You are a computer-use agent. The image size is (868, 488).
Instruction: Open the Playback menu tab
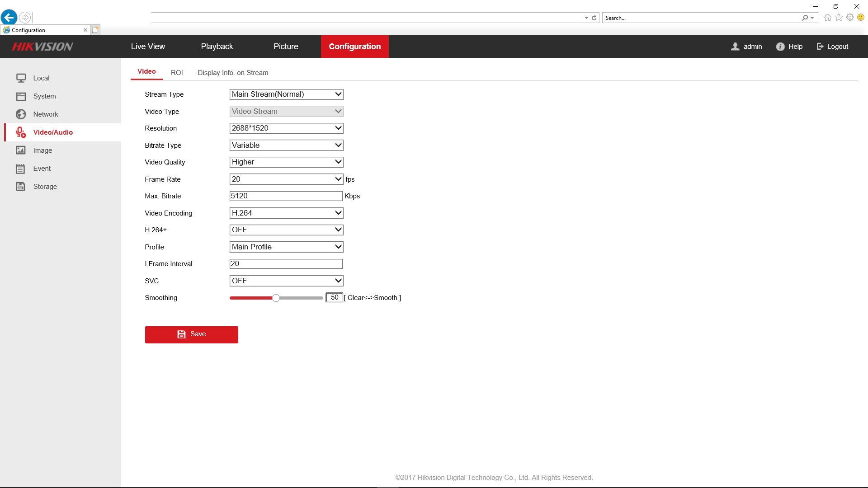pos(217,47)
